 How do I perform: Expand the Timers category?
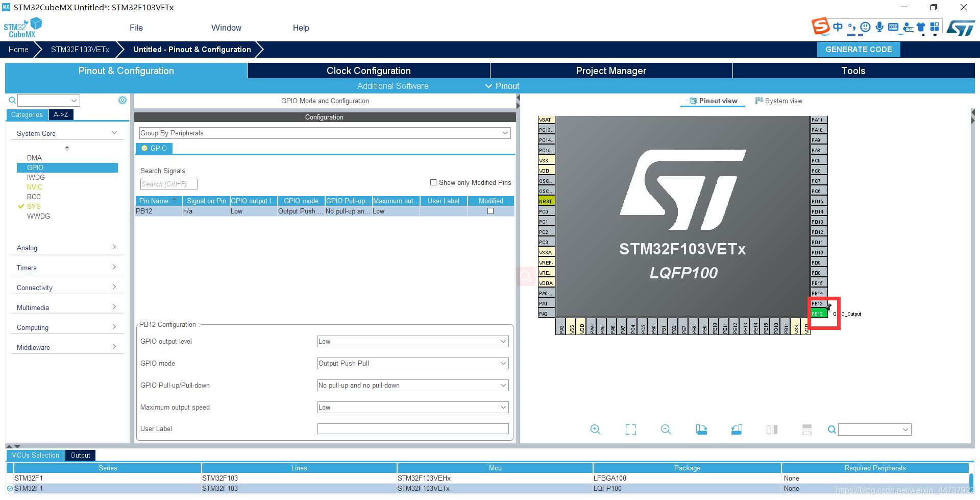pyautogui.click(x=67, y=268)
